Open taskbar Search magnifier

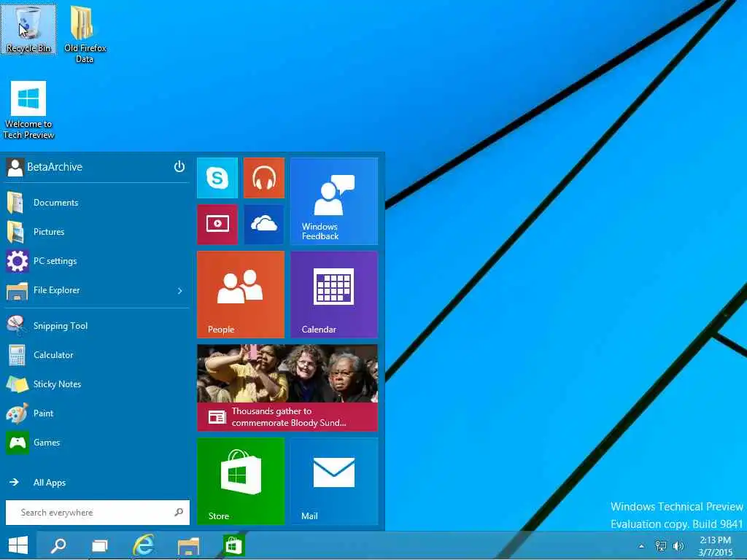[58, 545]
